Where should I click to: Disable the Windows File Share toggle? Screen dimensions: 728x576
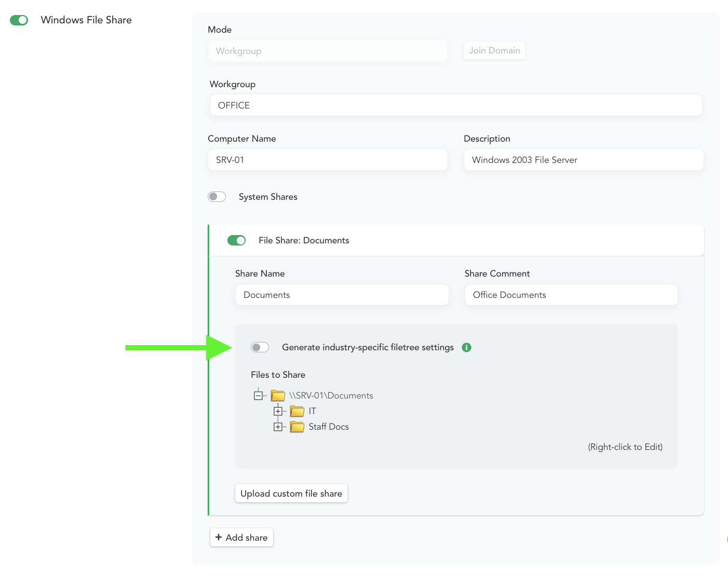coord(19,20)
